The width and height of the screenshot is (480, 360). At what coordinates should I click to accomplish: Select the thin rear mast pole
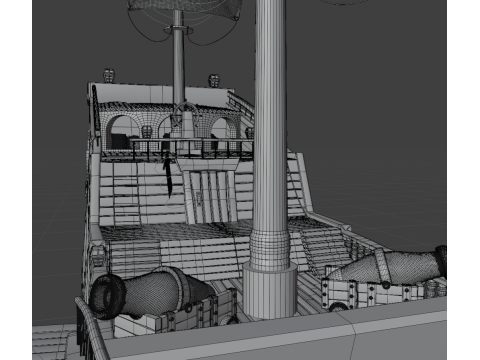[x=178, y=57]
